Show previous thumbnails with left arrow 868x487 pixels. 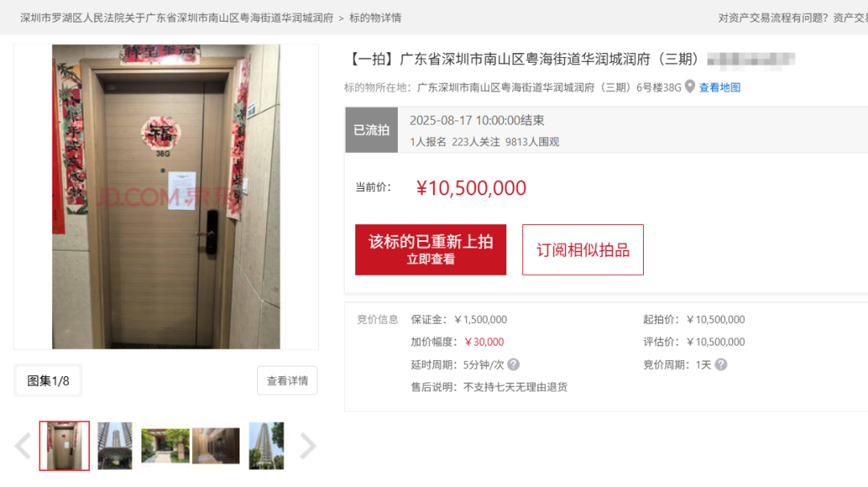[x=23, y=446]
